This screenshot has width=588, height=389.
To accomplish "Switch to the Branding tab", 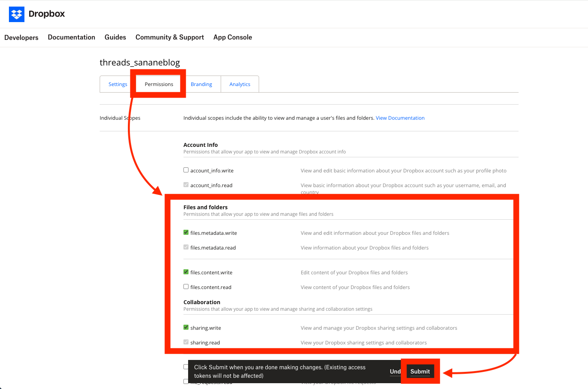I will point(201,84).
